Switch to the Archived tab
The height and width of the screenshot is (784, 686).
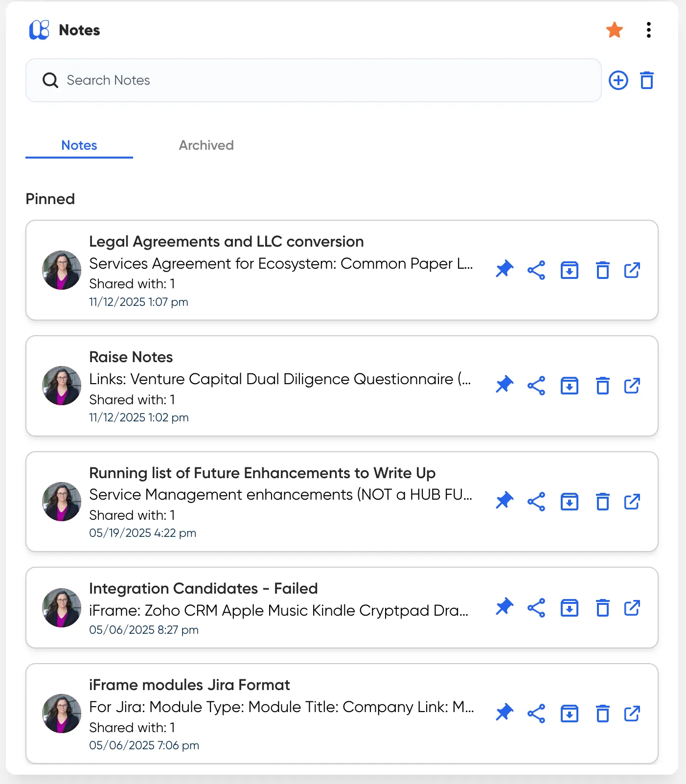tap(206, 145)
